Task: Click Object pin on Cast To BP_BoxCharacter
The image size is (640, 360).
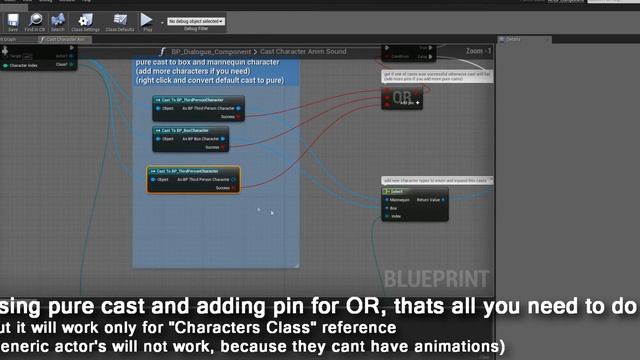Action: coord(158,139)
